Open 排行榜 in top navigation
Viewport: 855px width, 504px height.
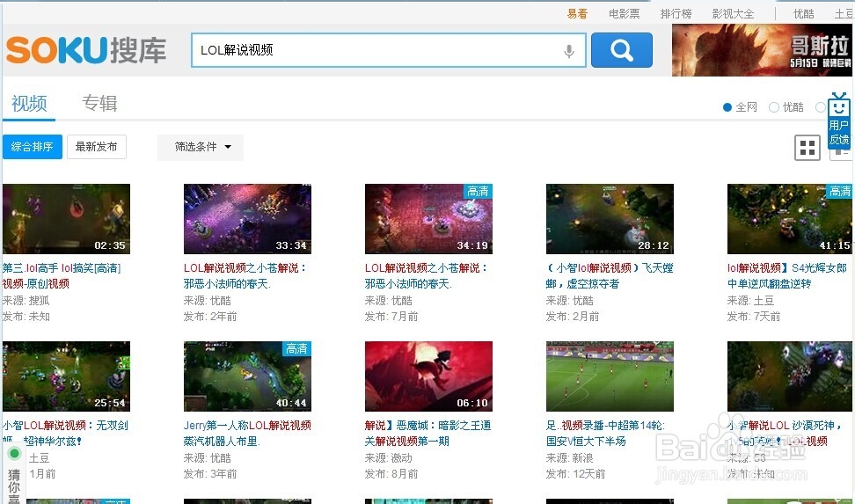676,14
